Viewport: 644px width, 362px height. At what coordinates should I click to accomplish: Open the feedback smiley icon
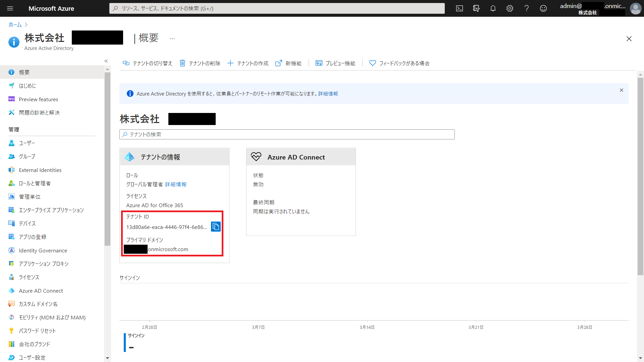(x=543, y=8)
